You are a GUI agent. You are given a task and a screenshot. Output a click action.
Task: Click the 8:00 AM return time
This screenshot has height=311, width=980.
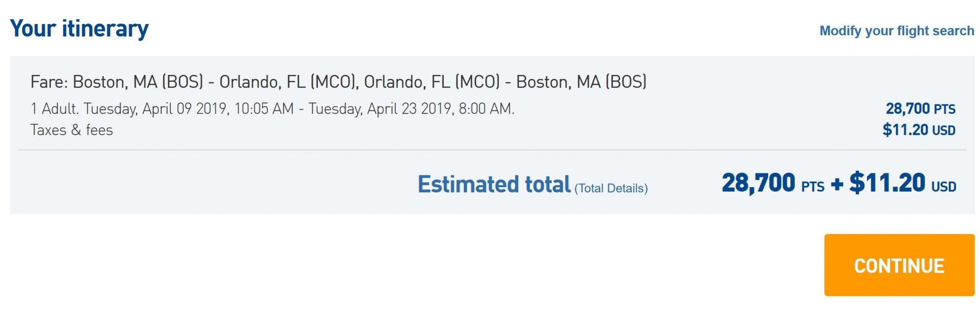[x=486, y=109]
